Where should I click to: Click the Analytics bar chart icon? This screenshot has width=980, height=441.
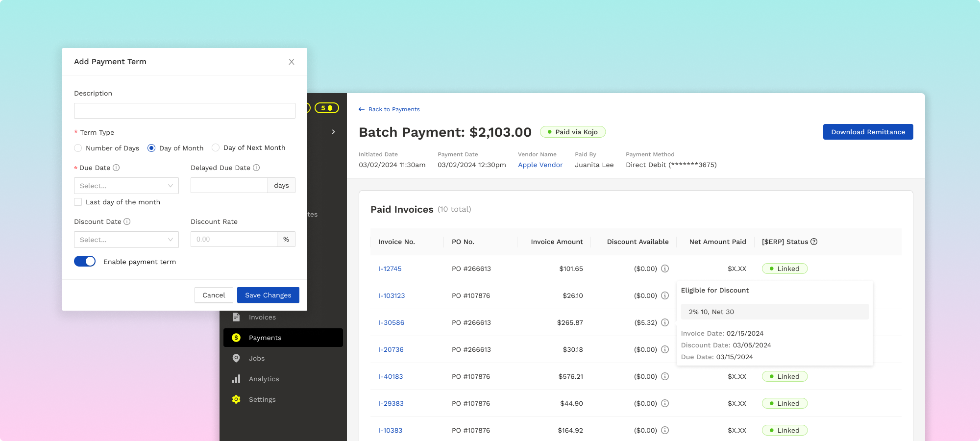coord(237,379)
